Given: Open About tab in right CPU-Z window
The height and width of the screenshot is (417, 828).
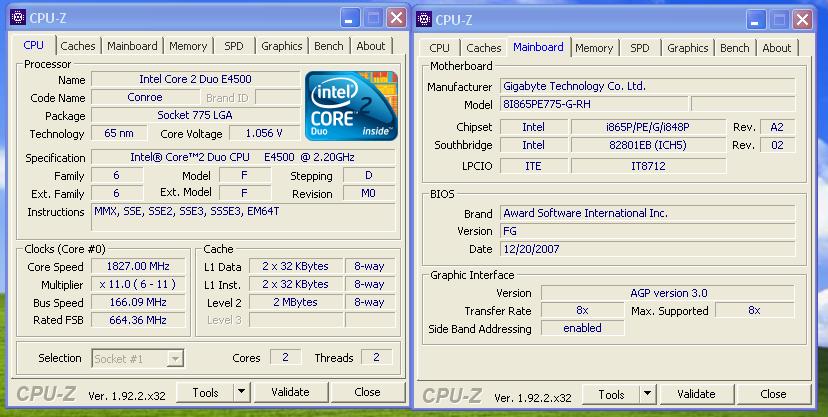Looking at the screenshot, I should pos(777,48).
